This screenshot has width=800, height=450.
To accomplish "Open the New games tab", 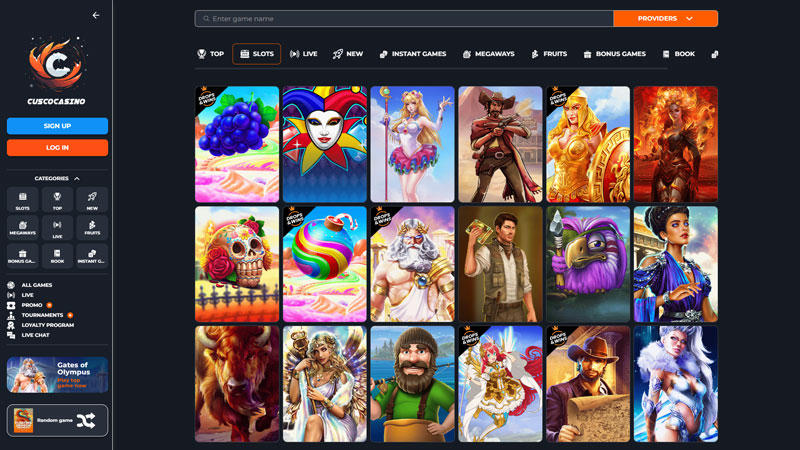I will point(348,54).
